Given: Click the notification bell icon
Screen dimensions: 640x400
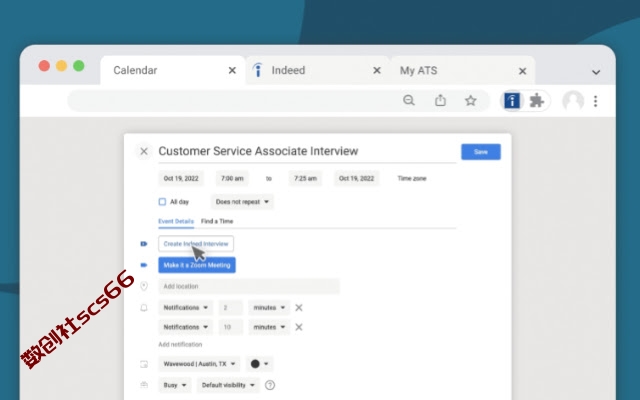Looking at the screenshot, I should point(144,308).
